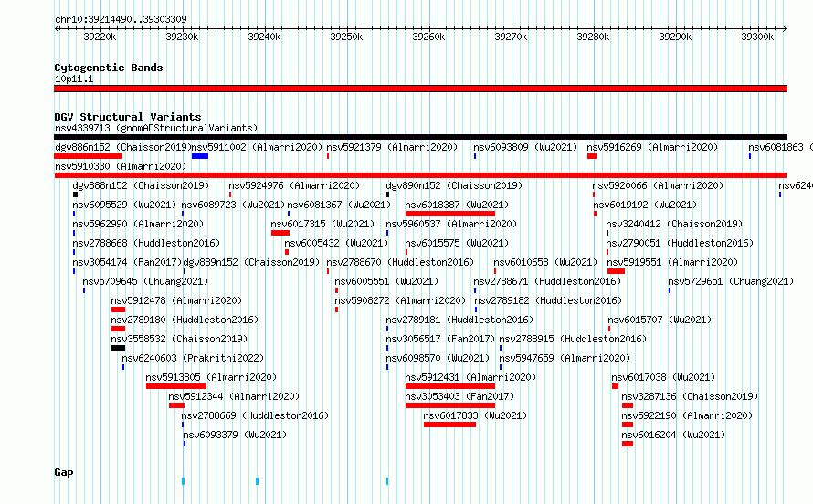Open variant dgv888n152 (Chaisson2019)
This screenshot has height=504, width=813.
[x=141, y=185]
